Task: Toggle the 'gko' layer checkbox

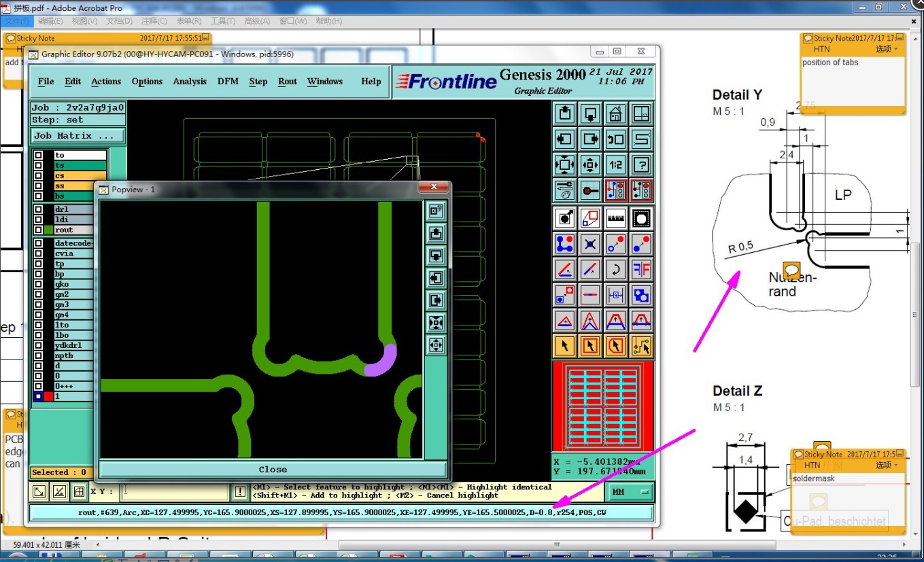Action: click(39, 284)
